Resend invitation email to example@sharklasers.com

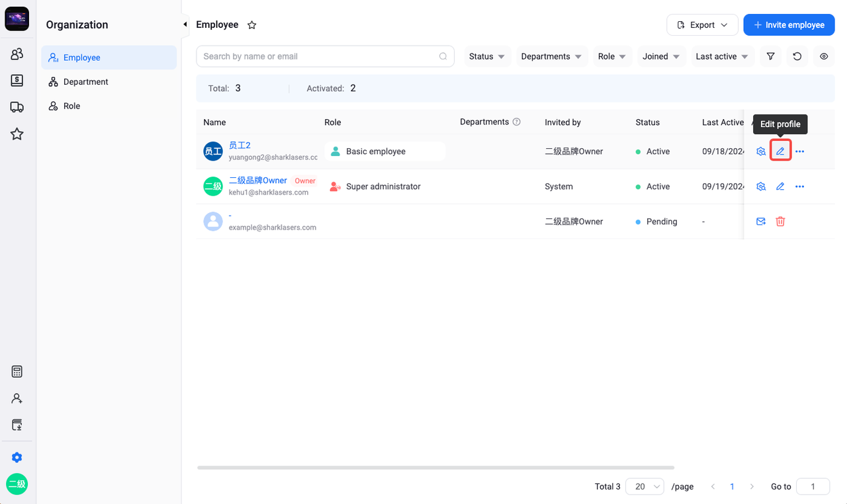click(x=761, y=222)
